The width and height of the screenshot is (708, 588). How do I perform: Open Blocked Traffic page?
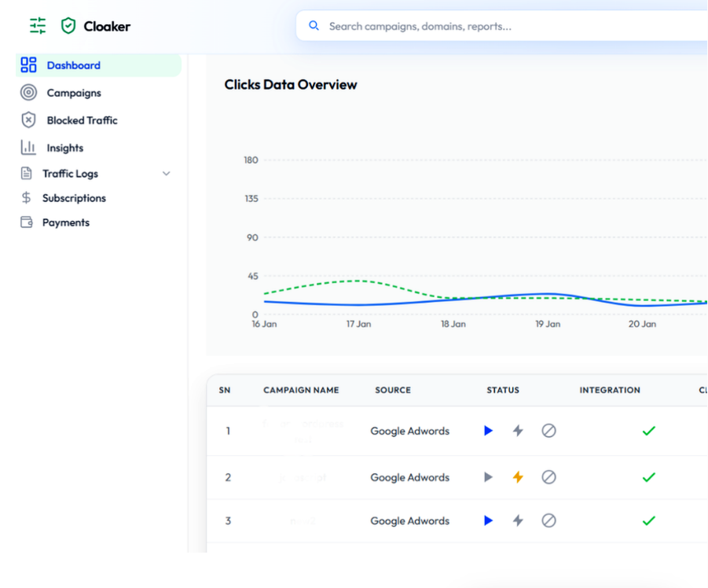coord(98,120)
